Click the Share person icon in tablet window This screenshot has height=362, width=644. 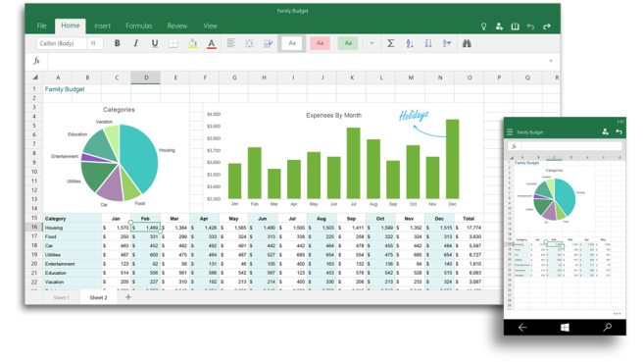(x=499, y=26)
